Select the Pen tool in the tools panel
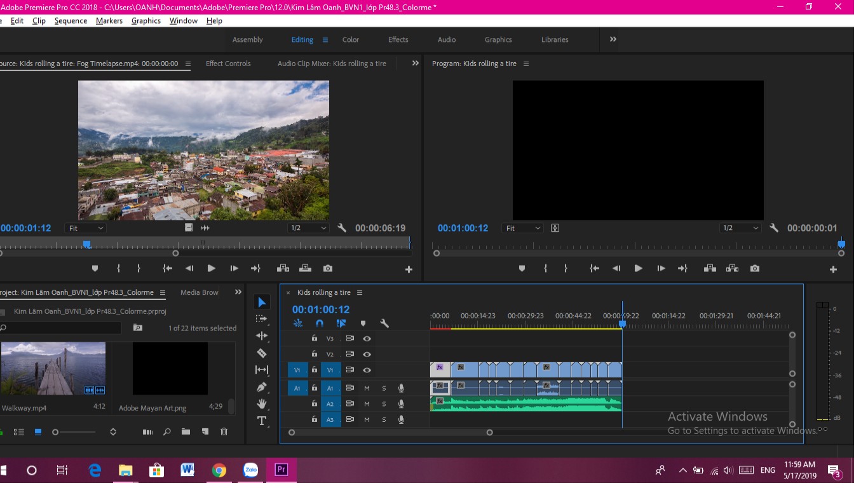The height and width of the screenshot is (488, 868). (262, 386)
